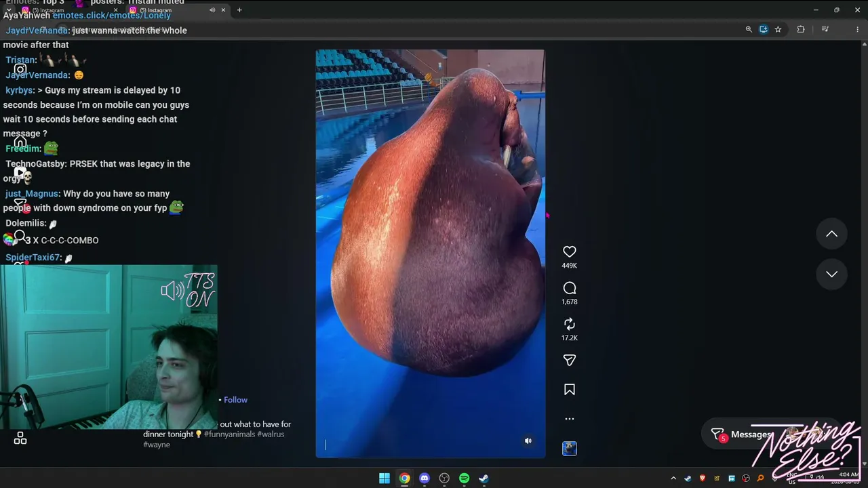Click the Steam icon in system tray

(x=688, y=479)
